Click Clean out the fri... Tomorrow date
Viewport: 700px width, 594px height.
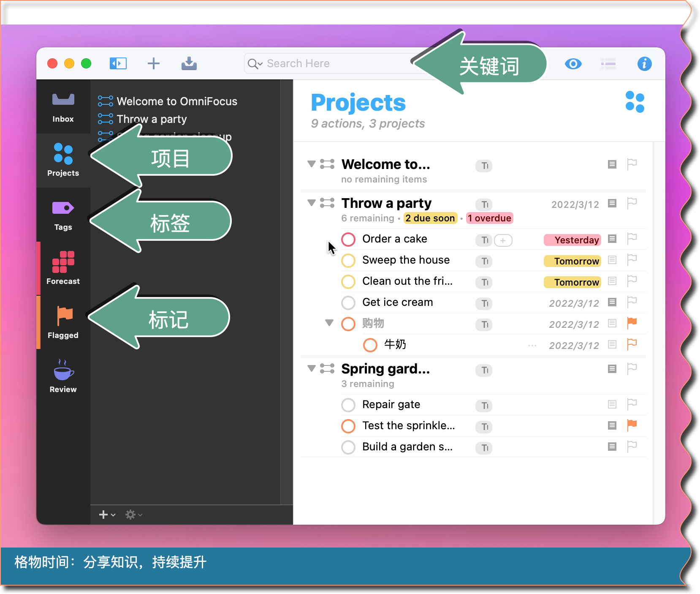(572, 282)
